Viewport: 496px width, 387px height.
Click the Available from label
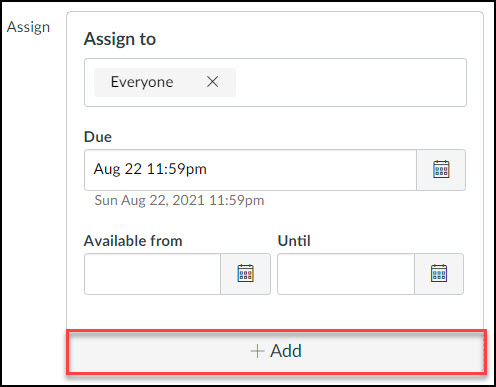(133, 241)
